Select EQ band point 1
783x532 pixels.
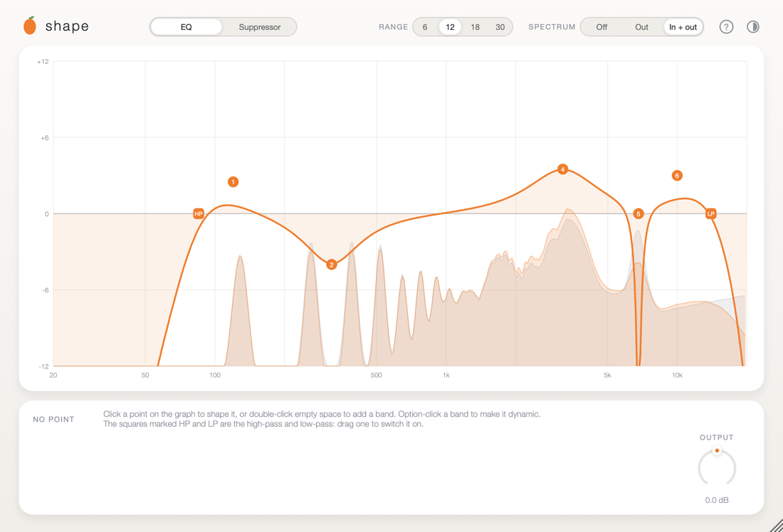(233, 181)
